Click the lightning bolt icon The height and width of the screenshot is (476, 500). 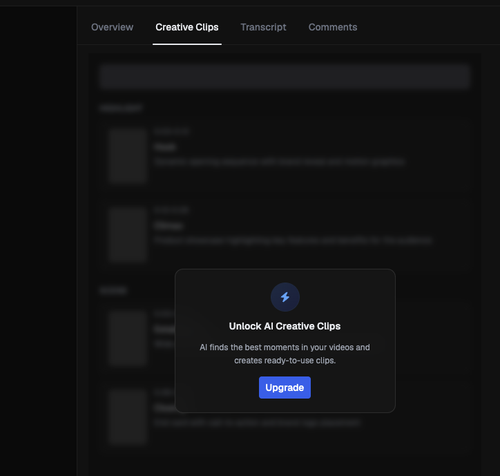pos(285,297)
